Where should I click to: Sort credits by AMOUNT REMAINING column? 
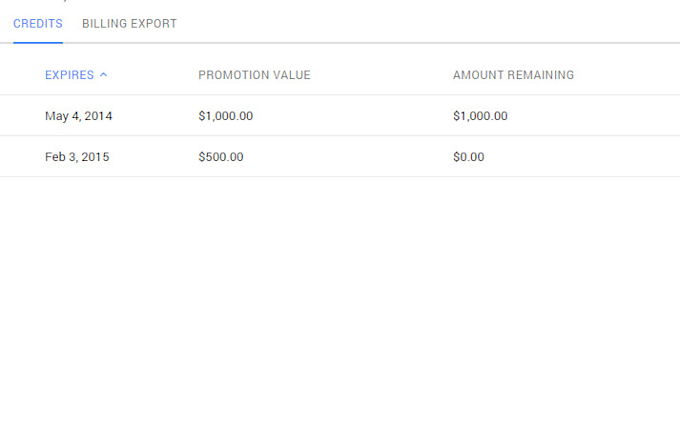513,75
